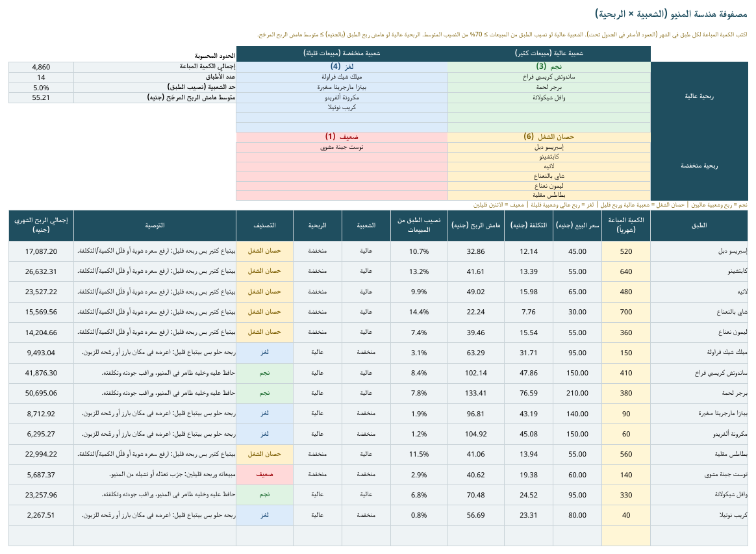Screen dimensions: 756x554
Task: Click the quadrant heading "ضعيف (1)"
Action: [x=342, y=137]
